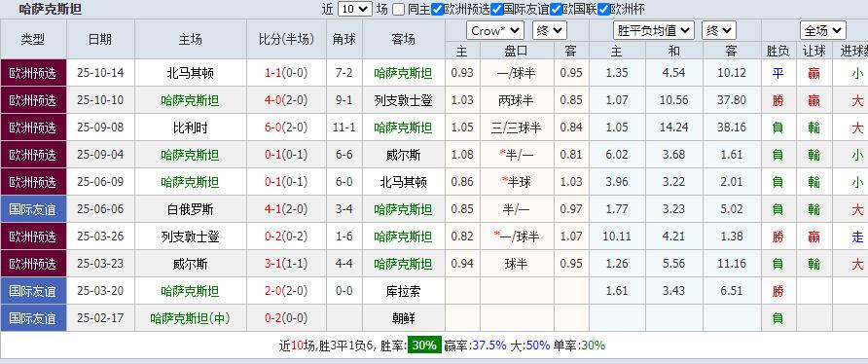Open 朝鲜 team link
Image resolution: width=868 pixels, height=364 pixels.
[x=403, y=318]
